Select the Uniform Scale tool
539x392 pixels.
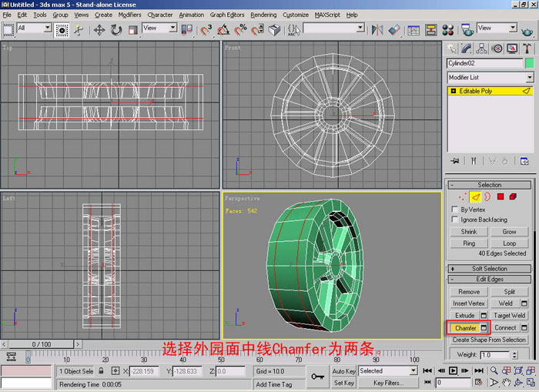[132, 30]
